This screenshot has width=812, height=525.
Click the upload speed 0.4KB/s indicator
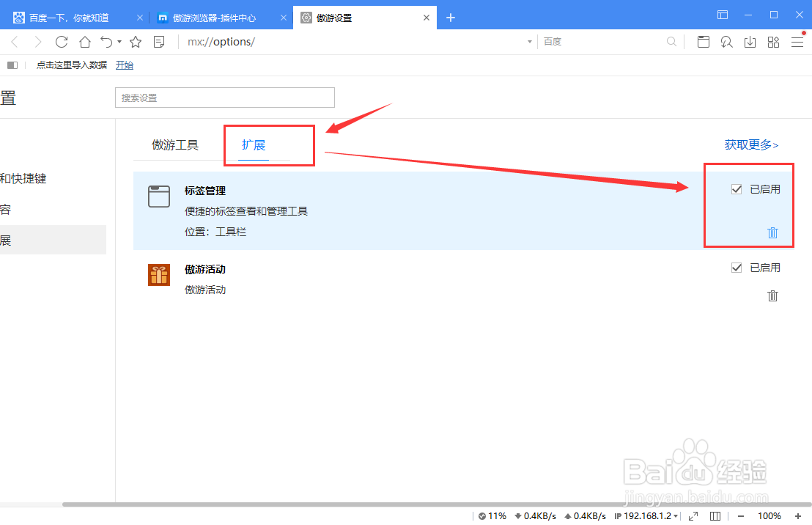(585, 516)
